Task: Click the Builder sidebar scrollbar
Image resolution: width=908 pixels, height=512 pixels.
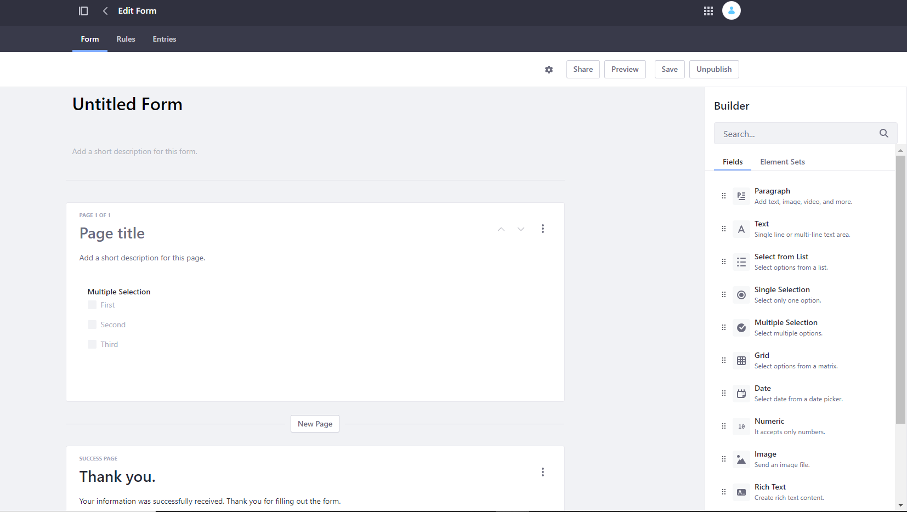Action: pos(900,290)
